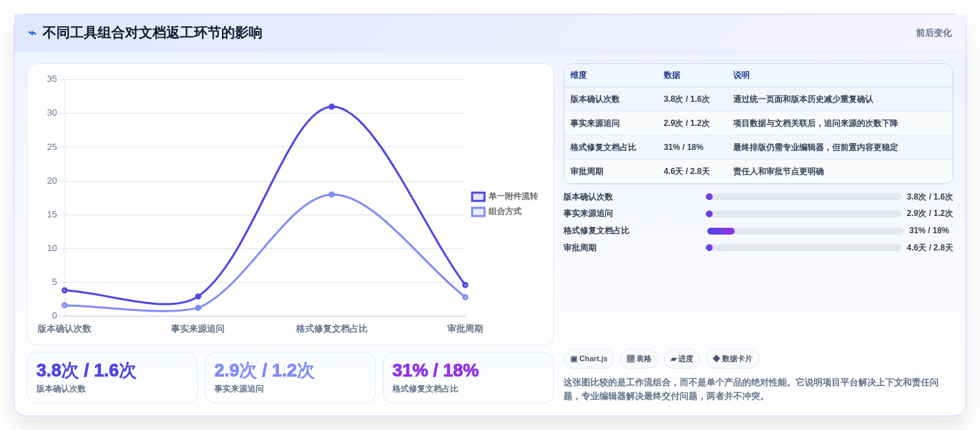The image size is (980, 430).
Task: Click the 版本确认次数 table row label
Action: point(595,99)
